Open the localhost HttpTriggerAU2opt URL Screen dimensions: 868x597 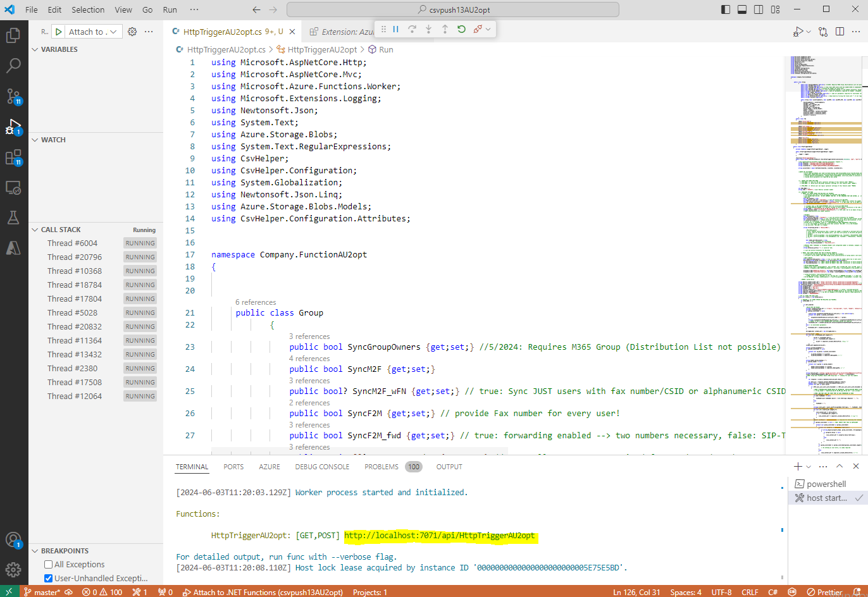[x=440, y=536]
